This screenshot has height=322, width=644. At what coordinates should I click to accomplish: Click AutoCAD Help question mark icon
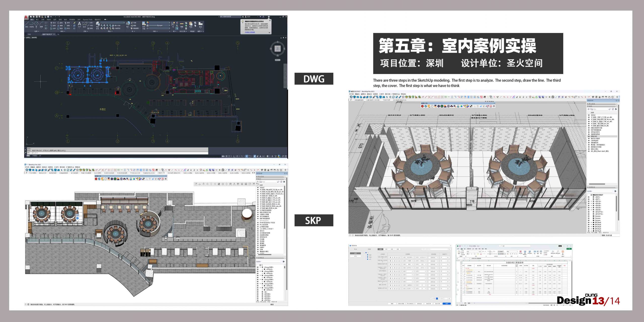[269, 17]
